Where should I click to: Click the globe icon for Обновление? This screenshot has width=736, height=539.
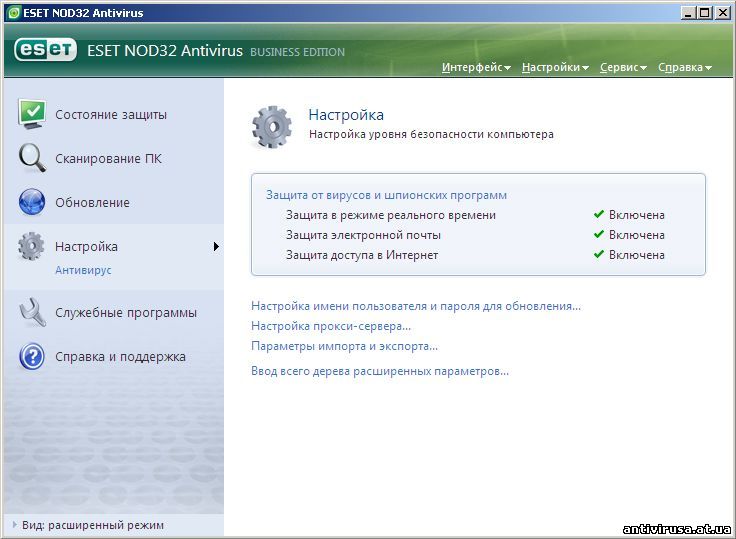click(x=32, y=202)
